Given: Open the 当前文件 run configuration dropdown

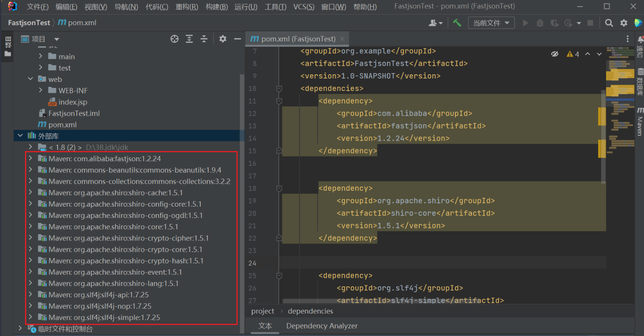Looking at the screenshot, I should tap(491, 23).
